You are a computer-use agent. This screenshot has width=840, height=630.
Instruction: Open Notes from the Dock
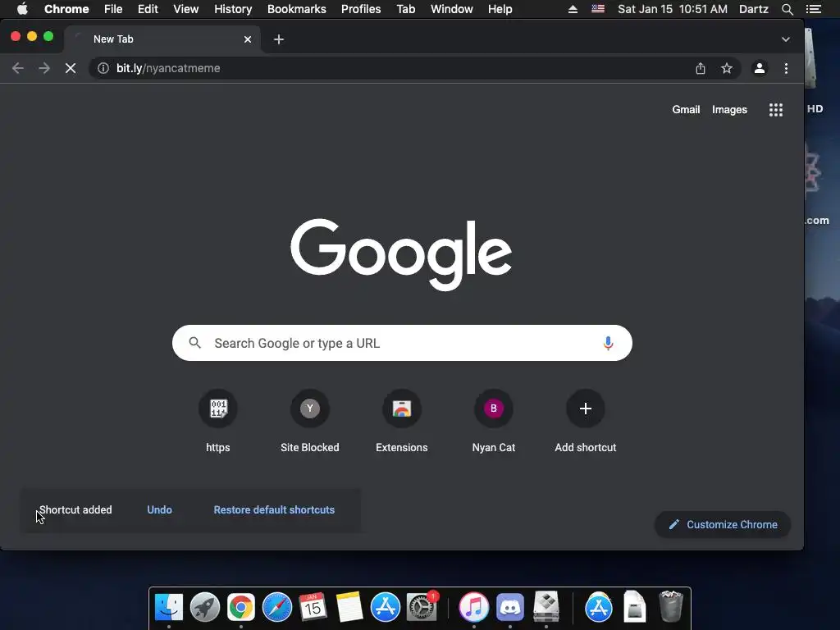click(349, 607)
